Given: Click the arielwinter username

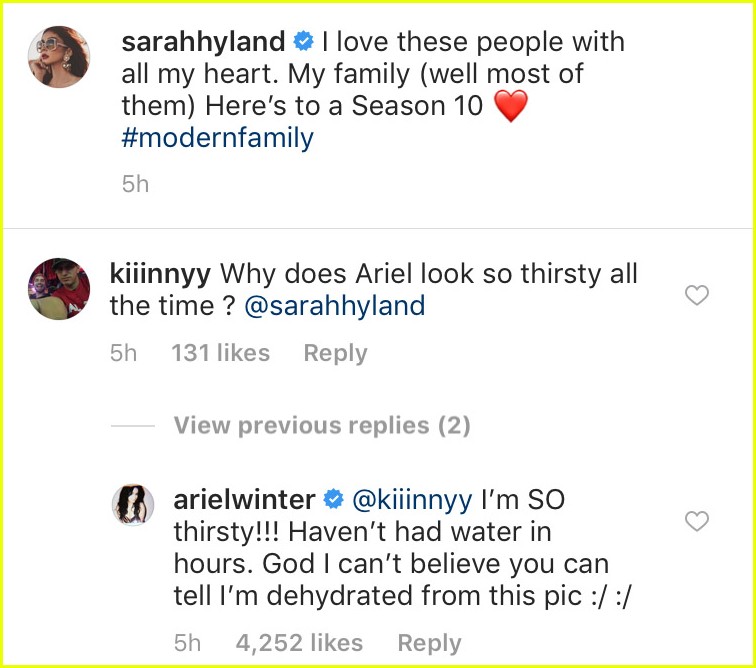Looking at the screenshot, I should tap(245, 498).
